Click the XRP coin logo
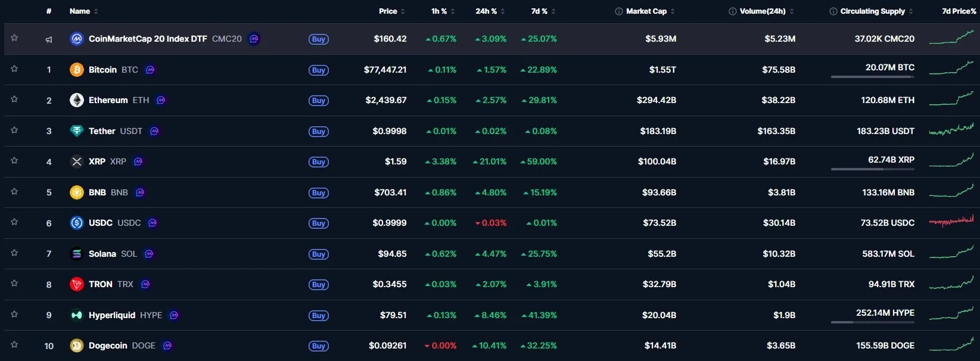This screenshot has width=980, height=361. [x=77, y=161]
